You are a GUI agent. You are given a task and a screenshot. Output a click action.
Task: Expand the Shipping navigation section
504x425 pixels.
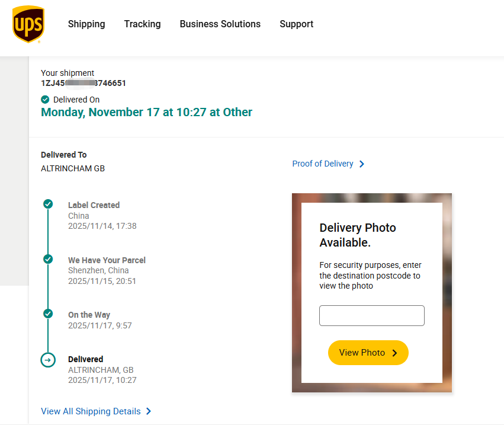click(x=86, y=24)
